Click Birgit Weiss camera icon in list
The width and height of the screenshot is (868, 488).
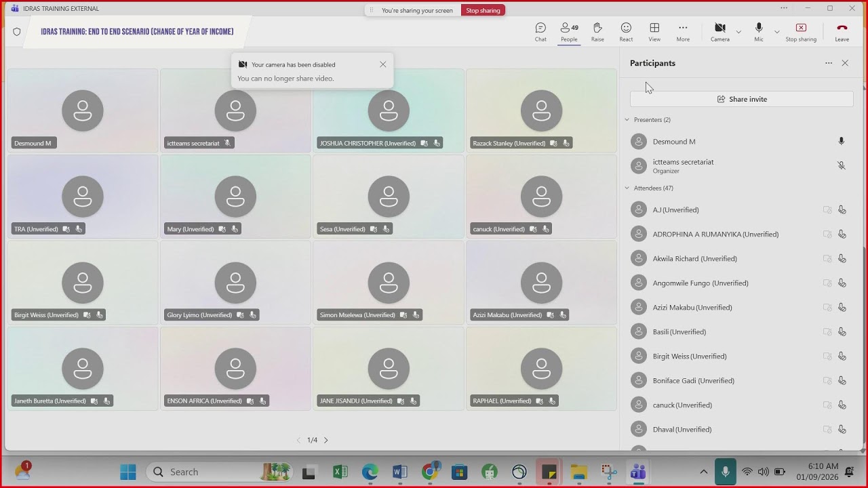click(x=827, y=357)
